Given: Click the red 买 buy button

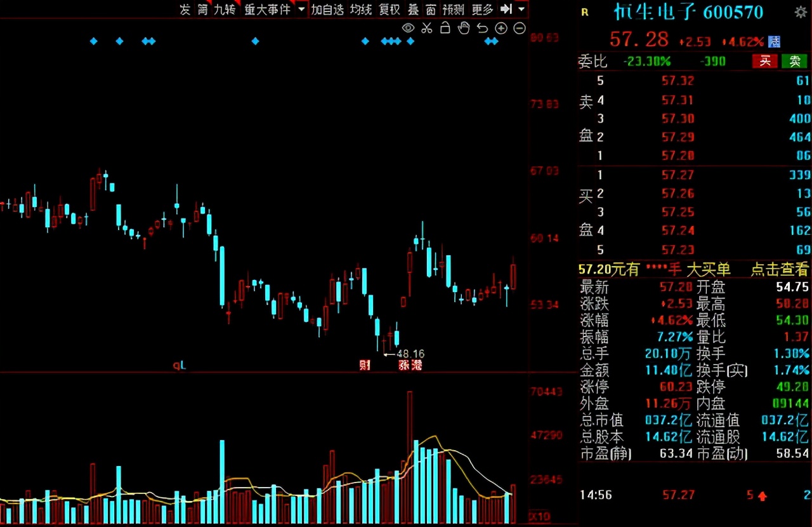Looking at the screenshot, I should tap(765, 61).
